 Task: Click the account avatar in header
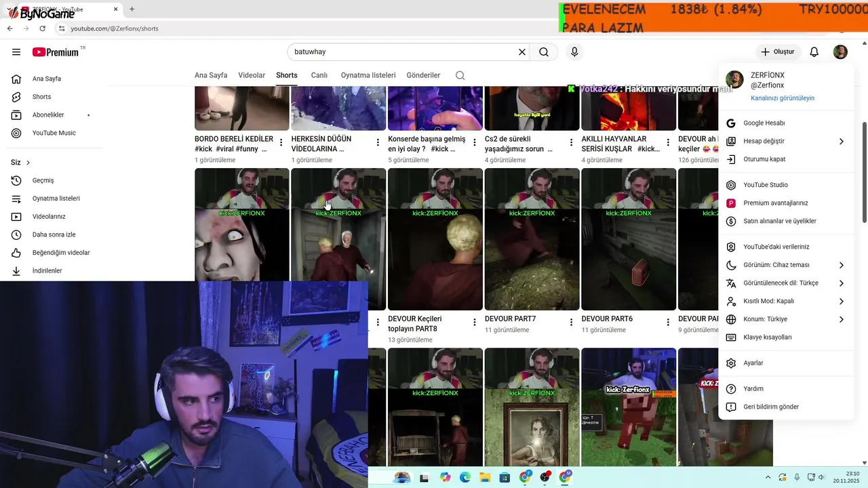coord(840,52)
